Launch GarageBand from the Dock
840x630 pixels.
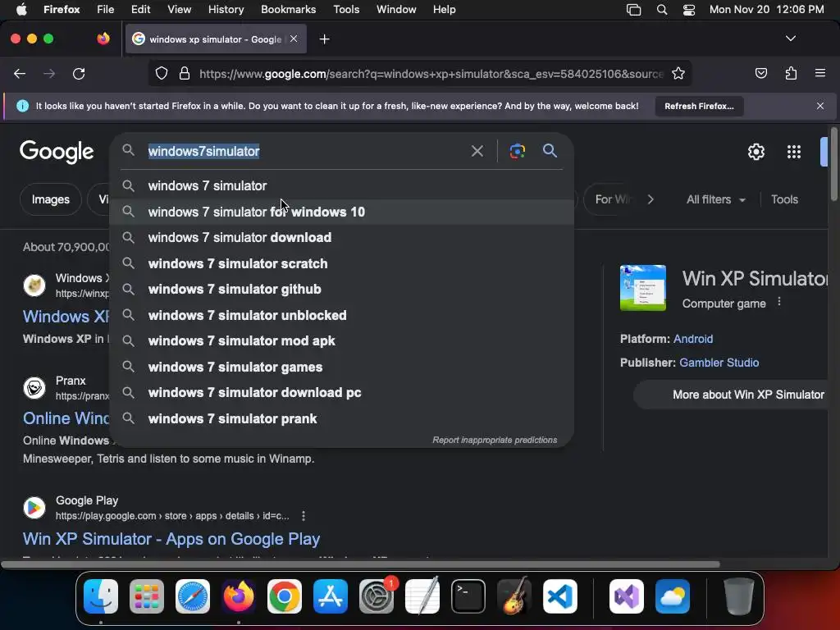coord(514,596)
